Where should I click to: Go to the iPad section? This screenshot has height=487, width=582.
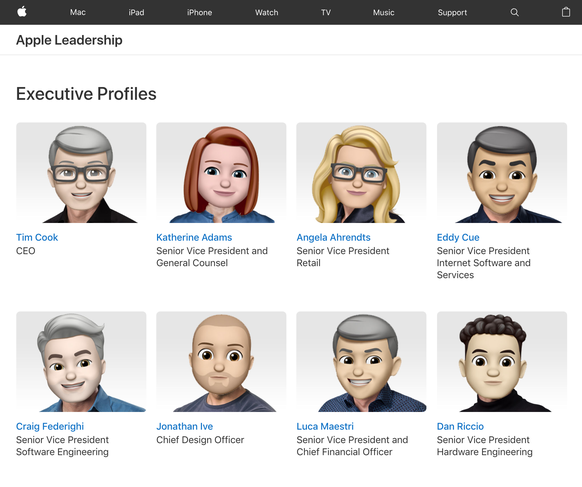[136, 12]
